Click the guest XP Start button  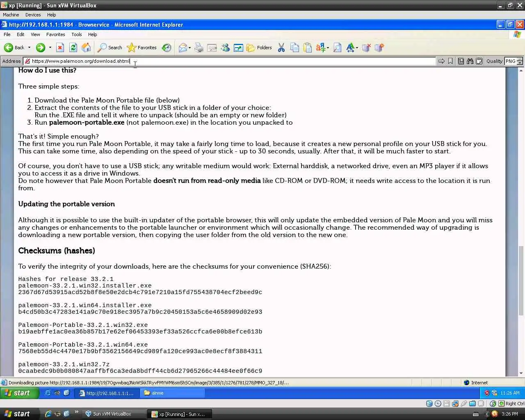(19, 393)
